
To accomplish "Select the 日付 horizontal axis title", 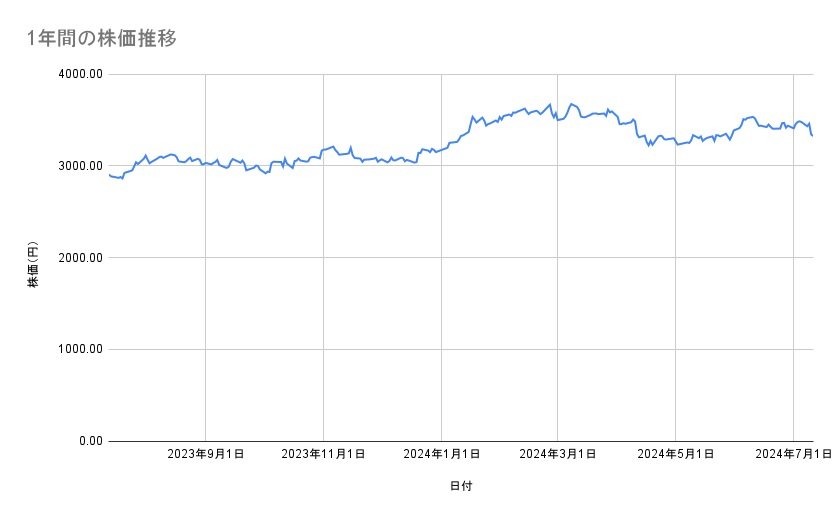I will pyautogui.click(x=461, y=486).
